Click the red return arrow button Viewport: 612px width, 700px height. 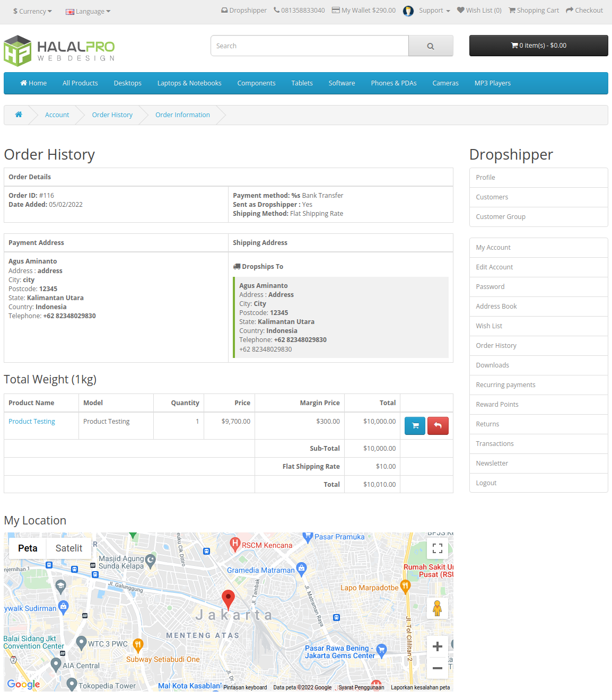coord(438,425)
